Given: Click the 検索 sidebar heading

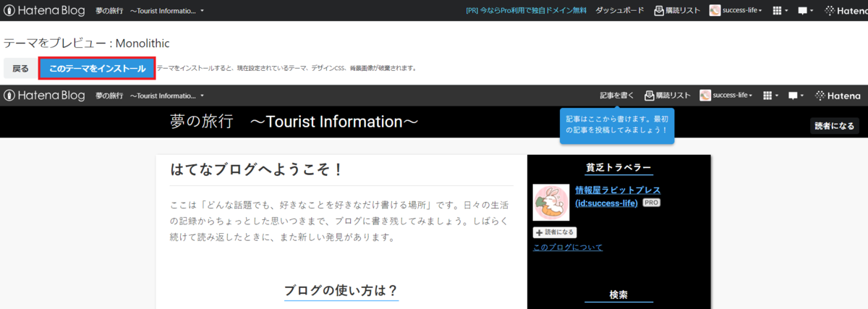Looking at the screenshot, I should pos(618,295).
